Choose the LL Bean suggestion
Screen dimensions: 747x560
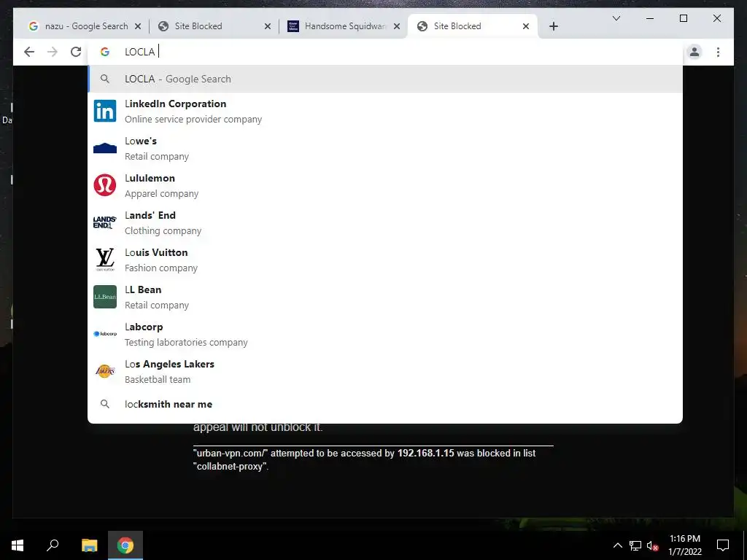385,297
